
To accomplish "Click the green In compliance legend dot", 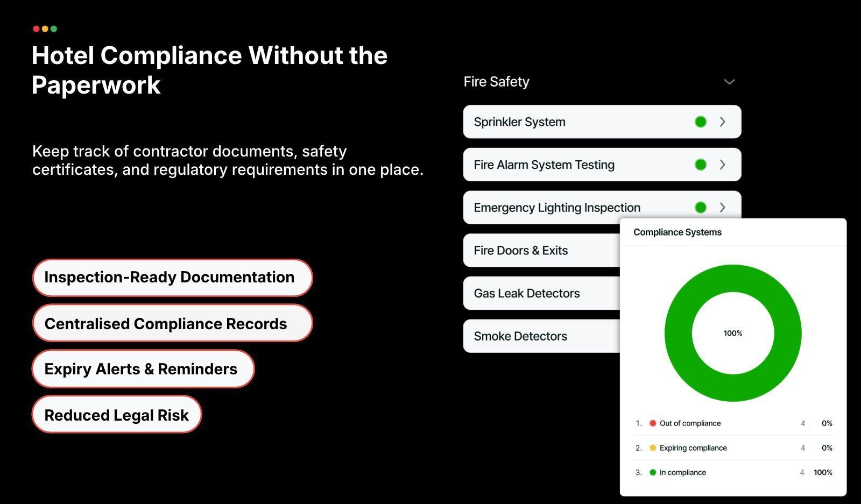I will click(653, 473).
